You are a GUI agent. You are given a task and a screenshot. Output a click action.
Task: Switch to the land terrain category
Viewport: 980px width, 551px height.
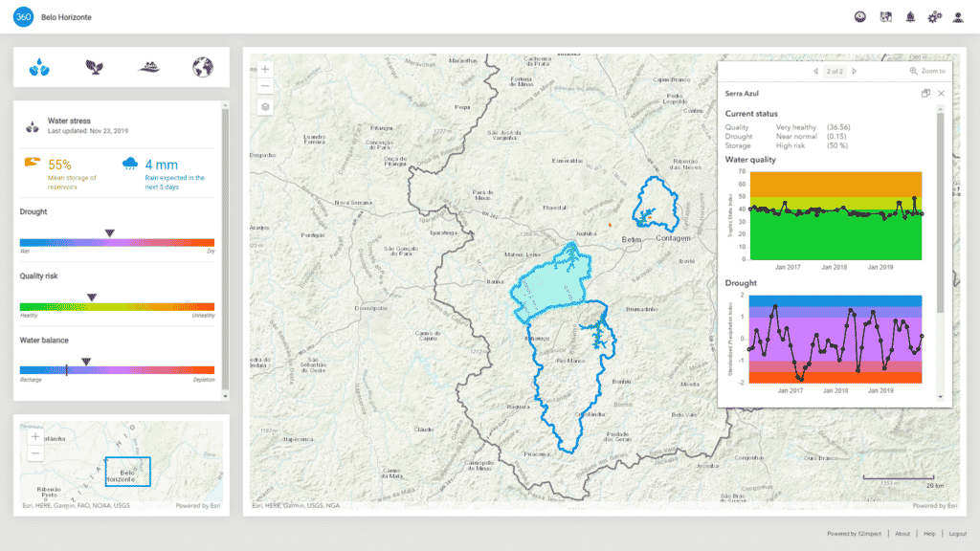[x=147, y=67]
